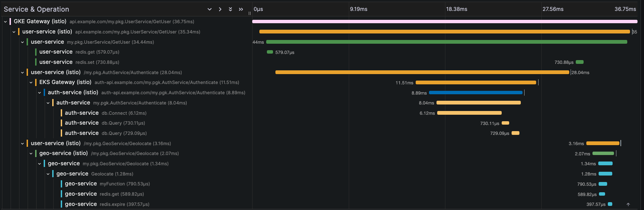The image size is (644, 210).
Task: Click the collapse one level chevron-right icon
Action: 220,9
